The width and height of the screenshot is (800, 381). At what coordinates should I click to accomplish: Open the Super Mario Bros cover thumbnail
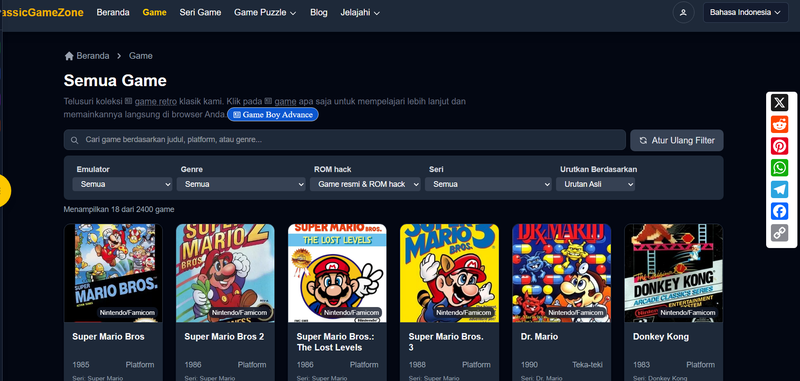[x=113, y=273]
